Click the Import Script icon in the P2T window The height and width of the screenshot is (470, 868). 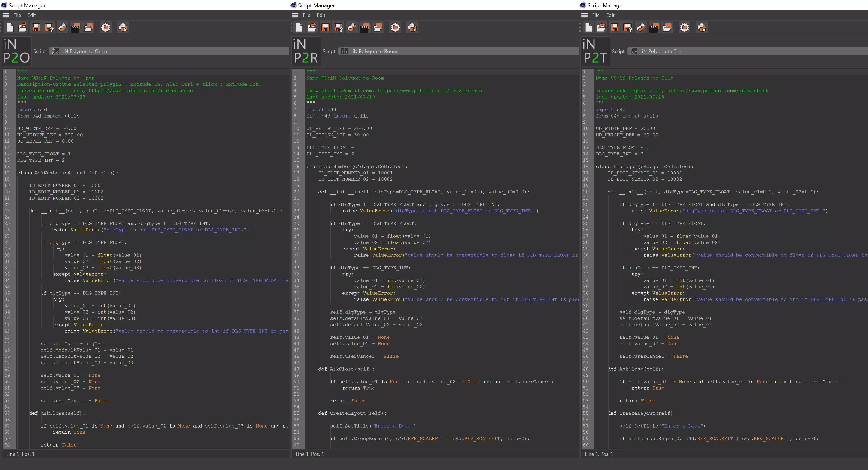tap(601, 28)
